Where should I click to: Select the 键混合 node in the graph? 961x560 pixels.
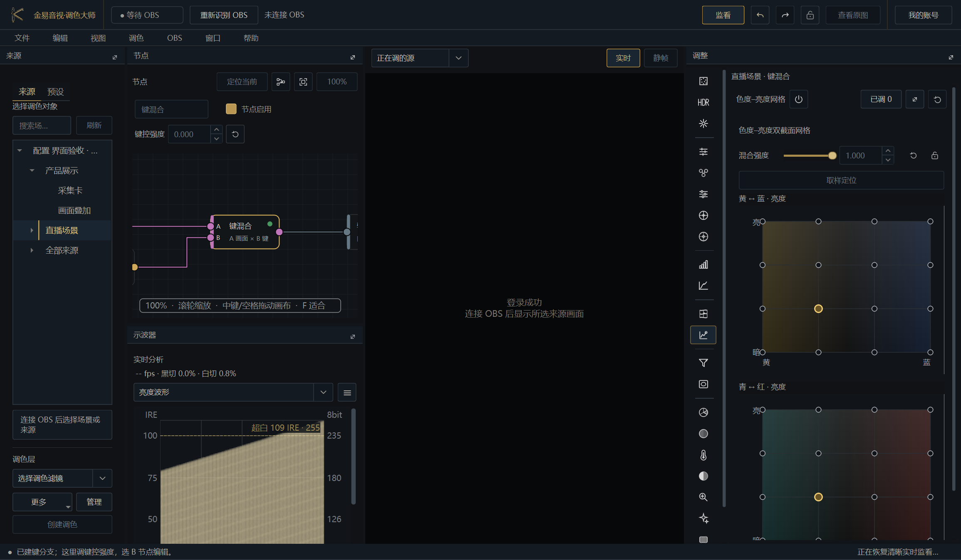[245, 232]
